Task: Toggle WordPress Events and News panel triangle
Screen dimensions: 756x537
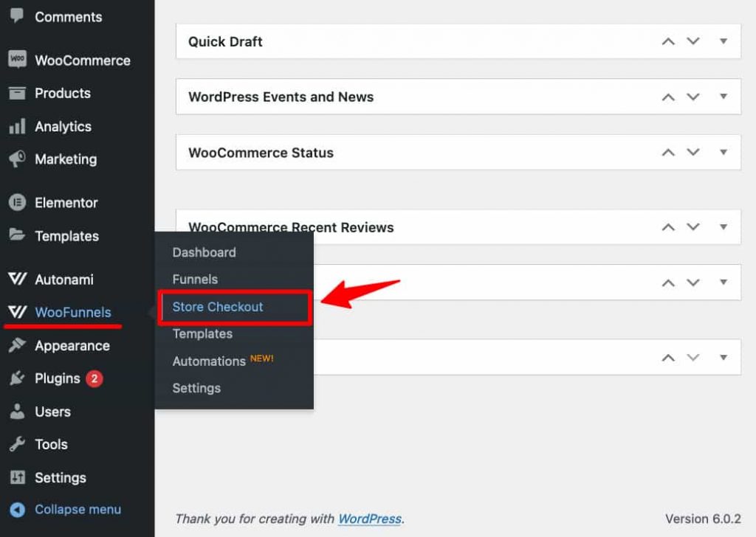Action: coord(724,97)
